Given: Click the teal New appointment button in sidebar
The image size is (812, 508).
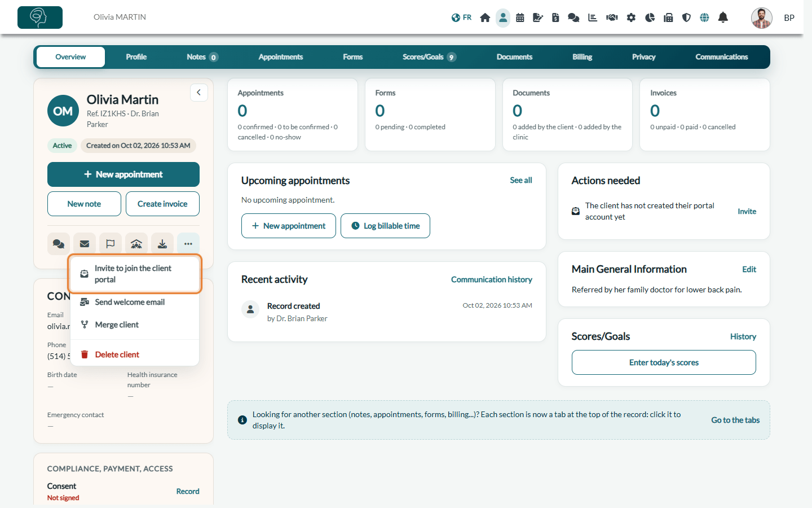Looking at the screenshot, I should (123, 174).
